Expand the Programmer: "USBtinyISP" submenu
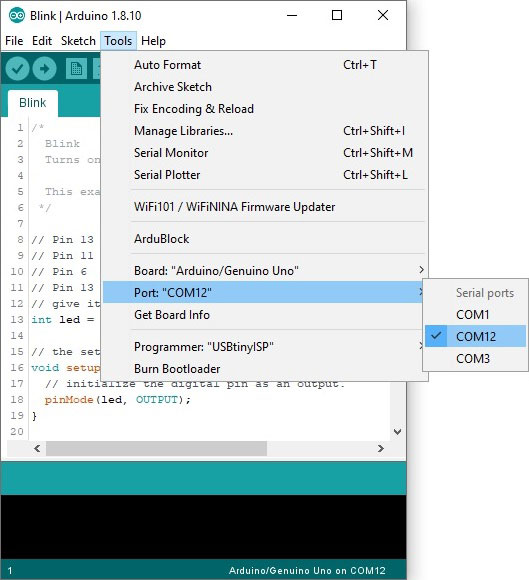The width and height of the screenshot is (529, 580). pos(264,347)
